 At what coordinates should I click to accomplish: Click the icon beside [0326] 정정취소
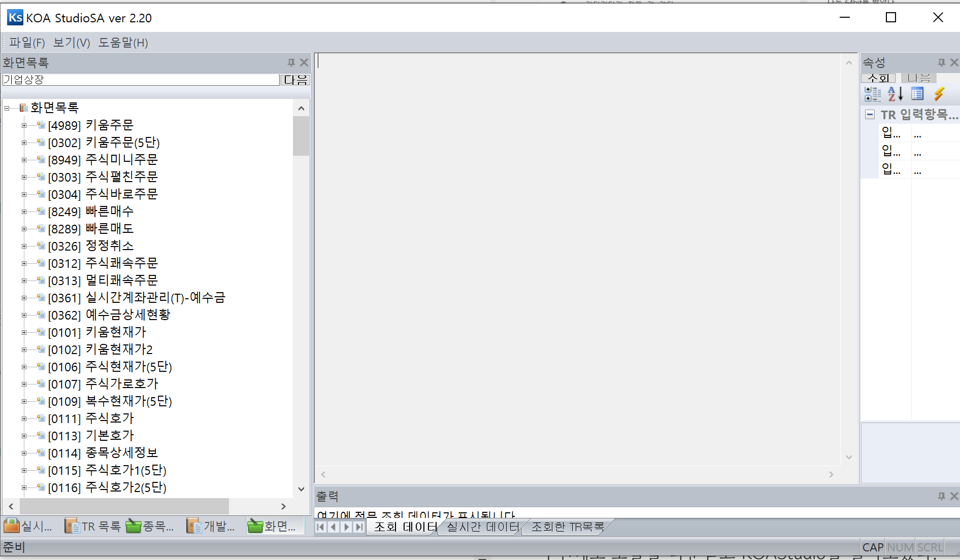click(41, 246)
